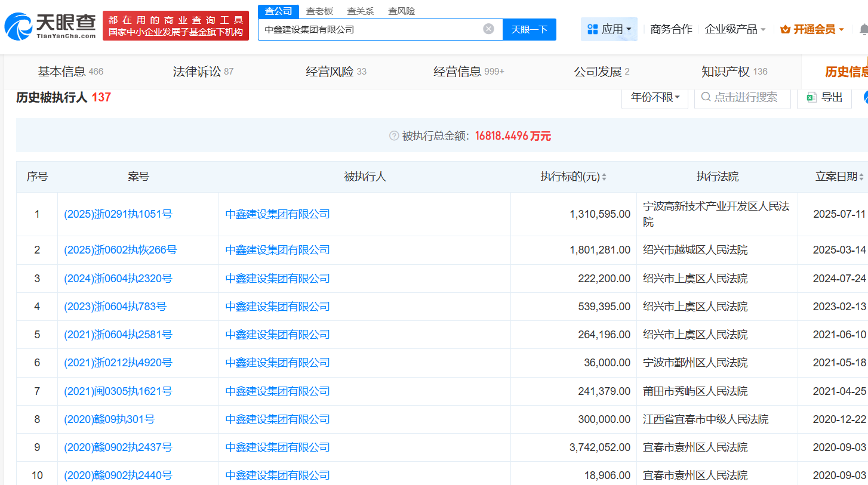Clear the search box with the X icon
Screen dimensions: 868x485
pos(488,29)
